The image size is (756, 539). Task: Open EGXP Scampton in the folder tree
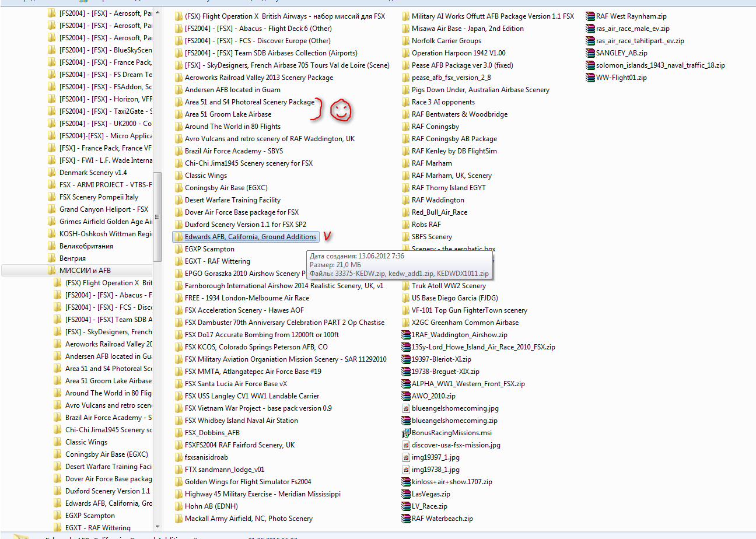pos(90,516)
